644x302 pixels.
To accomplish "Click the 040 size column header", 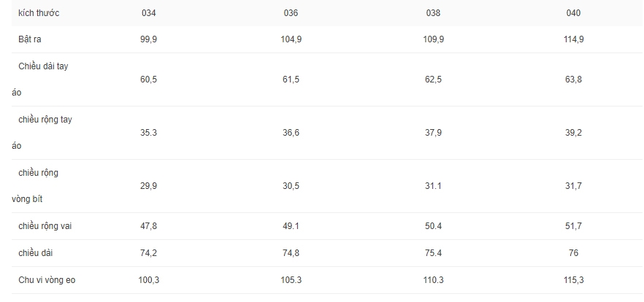I will click(573, 13).
